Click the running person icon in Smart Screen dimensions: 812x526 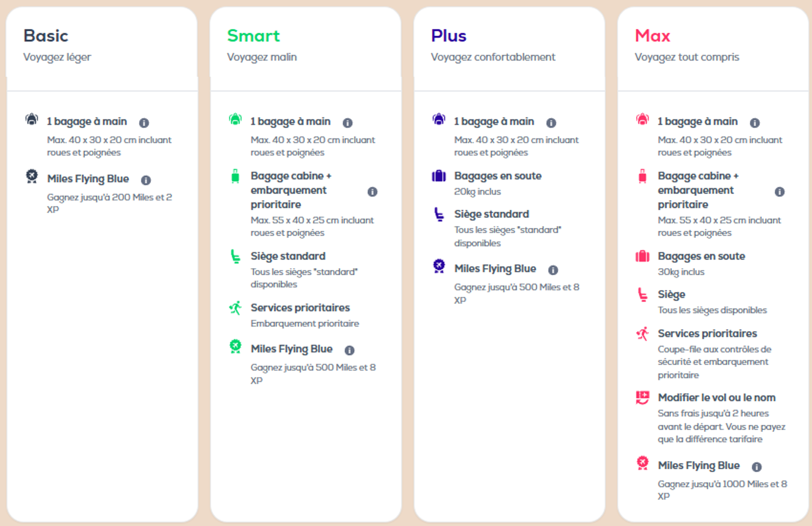pos(235,308)
